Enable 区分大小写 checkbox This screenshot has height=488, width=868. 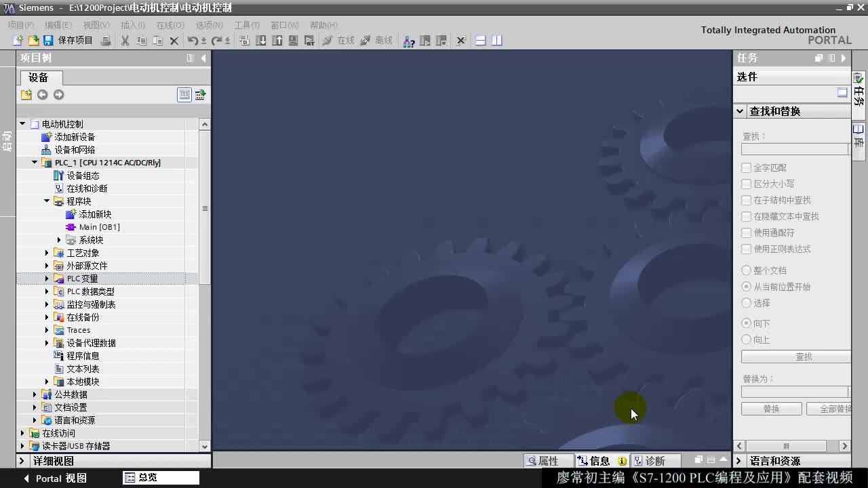click(x=746, y=184)
